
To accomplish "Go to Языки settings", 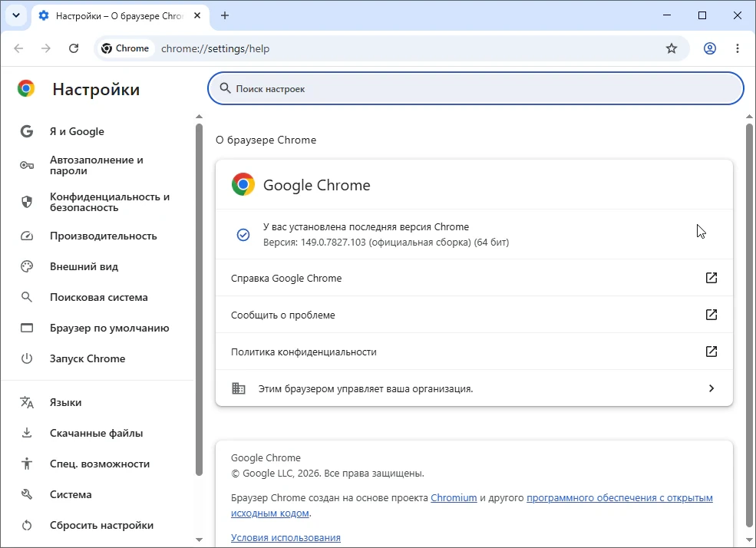I will 99,402.
